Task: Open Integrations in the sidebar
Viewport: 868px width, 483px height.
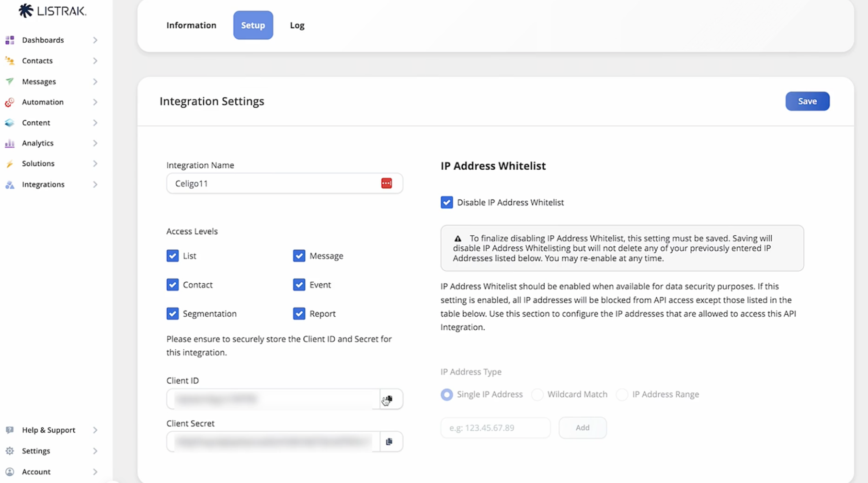Action: [43, 184]
